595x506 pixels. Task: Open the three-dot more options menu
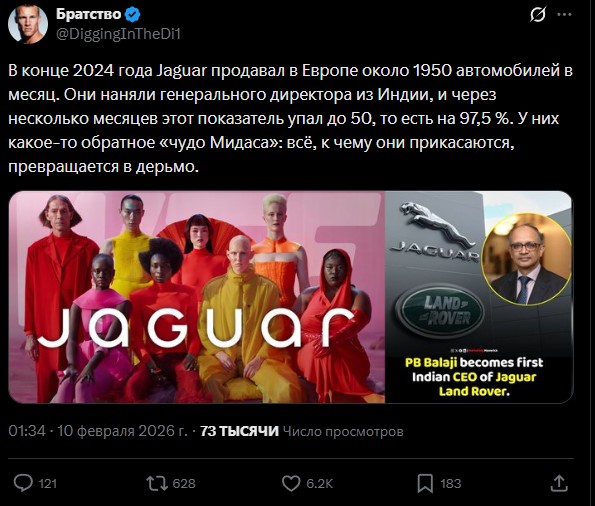tap(564, 15)
